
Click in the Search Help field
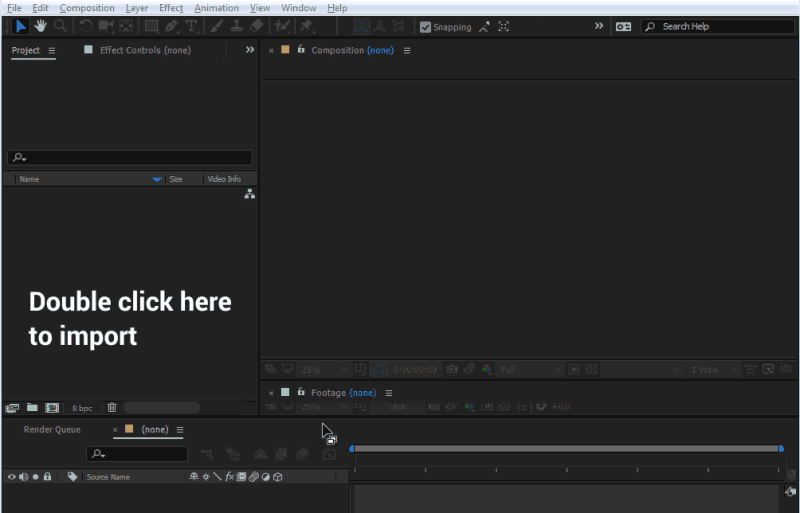[x=717, y=27]
